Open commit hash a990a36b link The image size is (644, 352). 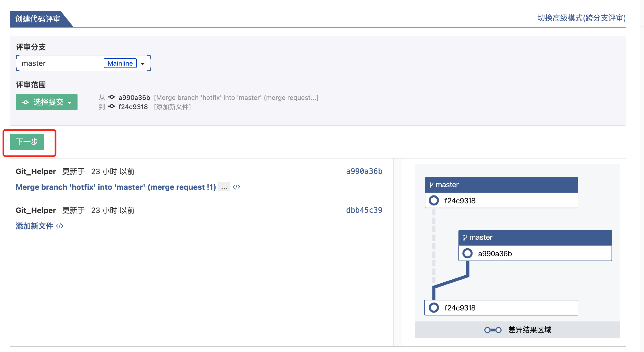(364, 171)
